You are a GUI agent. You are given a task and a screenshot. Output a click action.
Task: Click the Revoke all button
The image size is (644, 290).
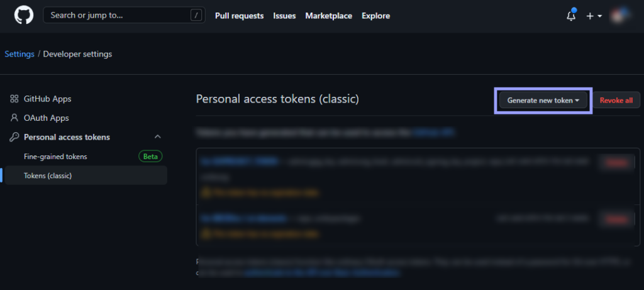(x=616, y=100)
